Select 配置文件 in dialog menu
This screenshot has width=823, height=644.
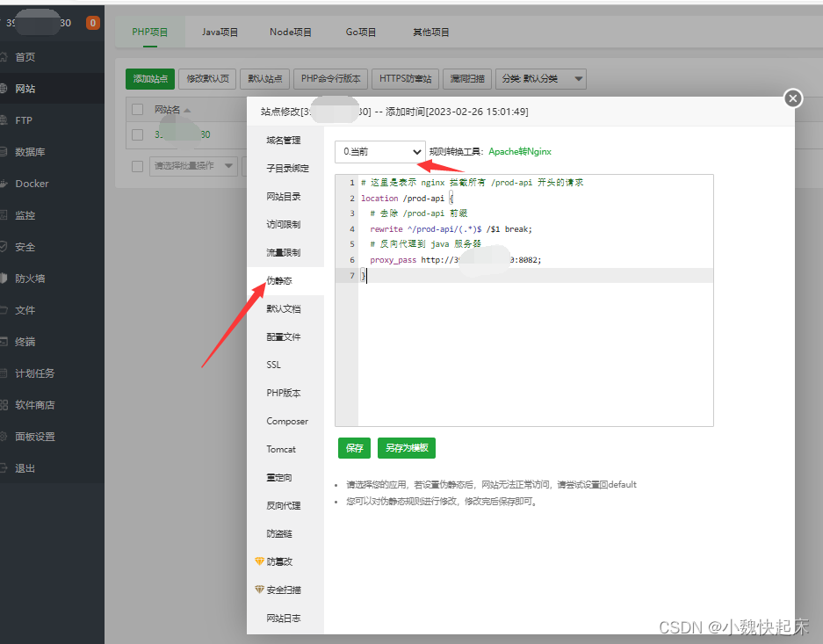284,336
